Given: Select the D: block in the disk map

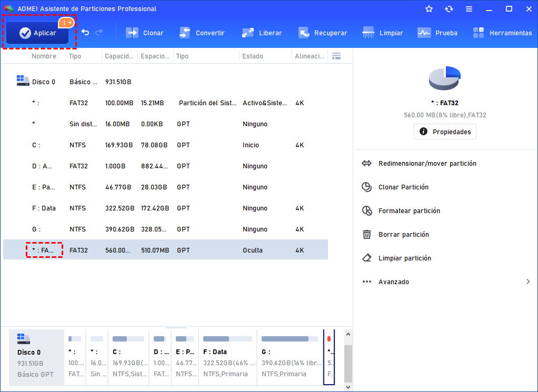Looking at the screenshot, I should [161, 357].
